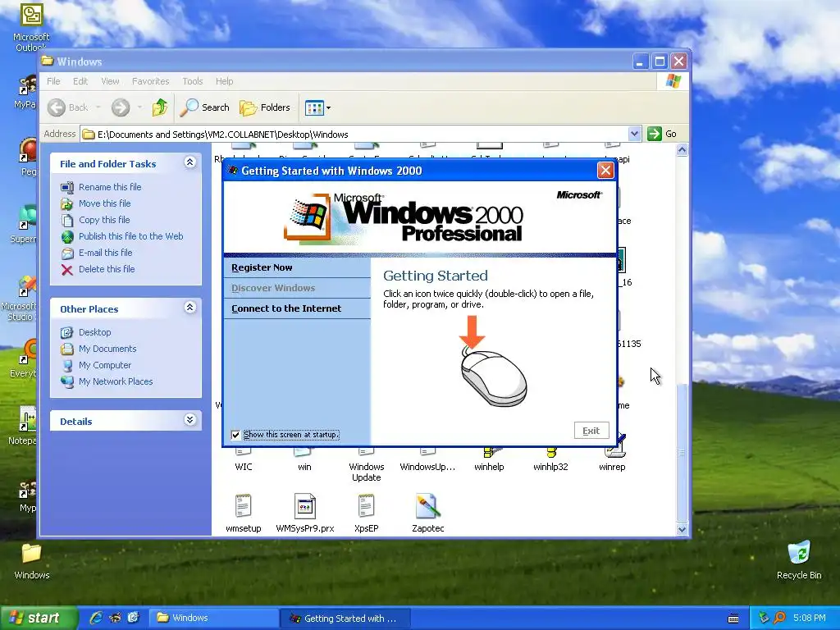Click the clock showing 5:08 PM
Screen dimensions: 840x630
810,619
